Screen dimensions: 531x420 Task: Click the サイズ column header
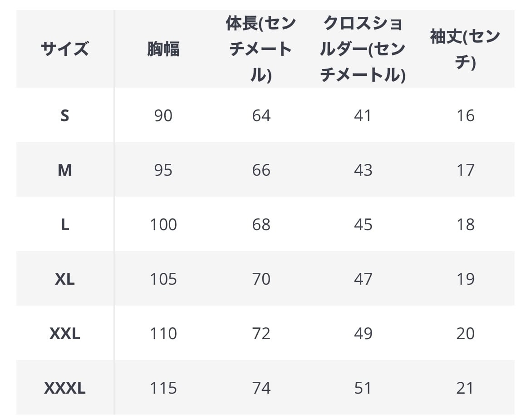coord(65,49)
